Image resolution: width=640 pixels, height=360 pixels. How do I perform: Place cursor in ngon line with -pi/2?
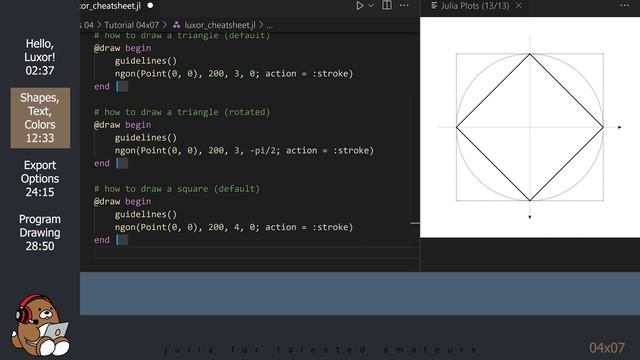(x=244, y=151)
